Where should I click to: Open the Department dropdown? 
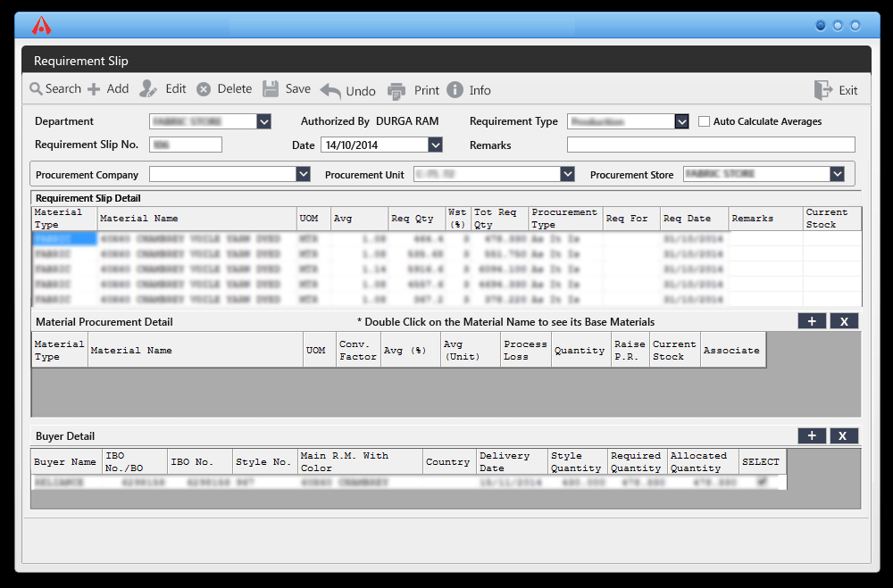pos(265,121)
